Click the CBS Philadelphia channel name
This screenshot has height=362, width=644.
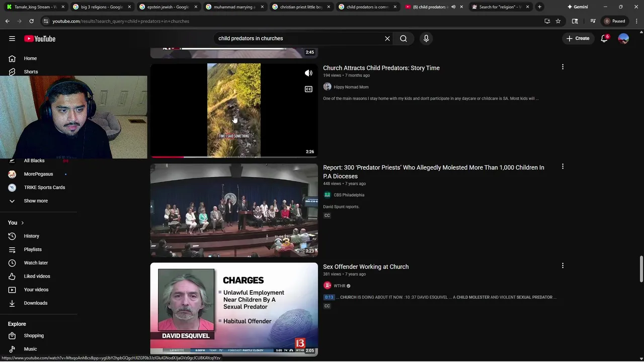(x=349, y=195)
